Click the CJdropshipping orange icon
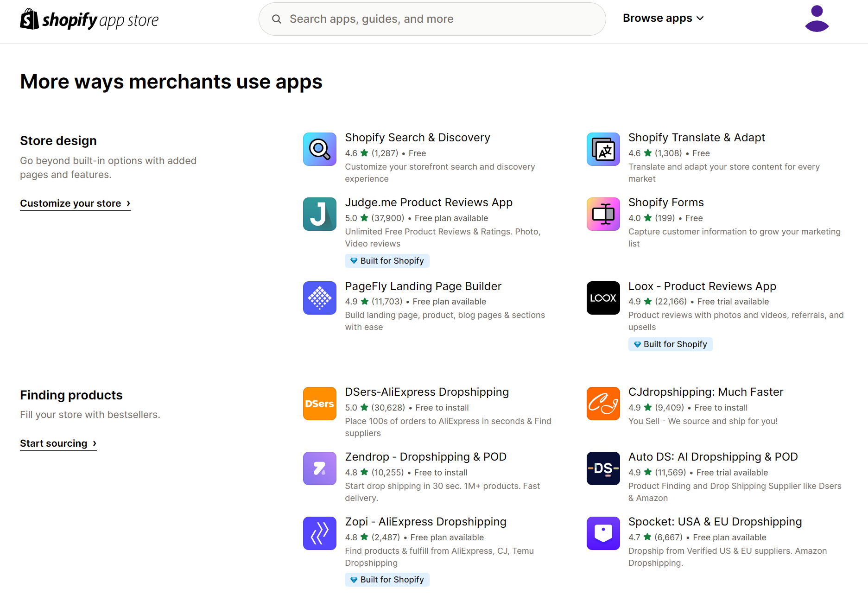Viewport: 868px width, 601px height. 603,404
